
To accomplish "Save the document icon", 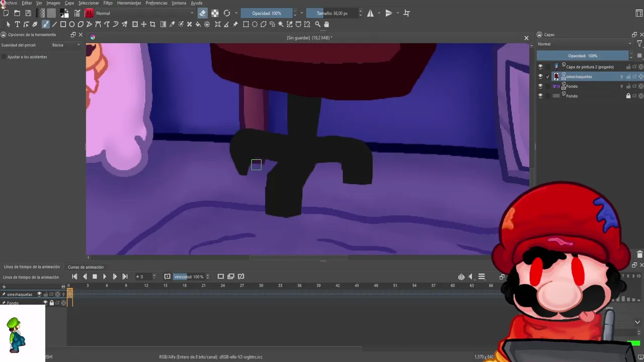I will tap(28, 13).
